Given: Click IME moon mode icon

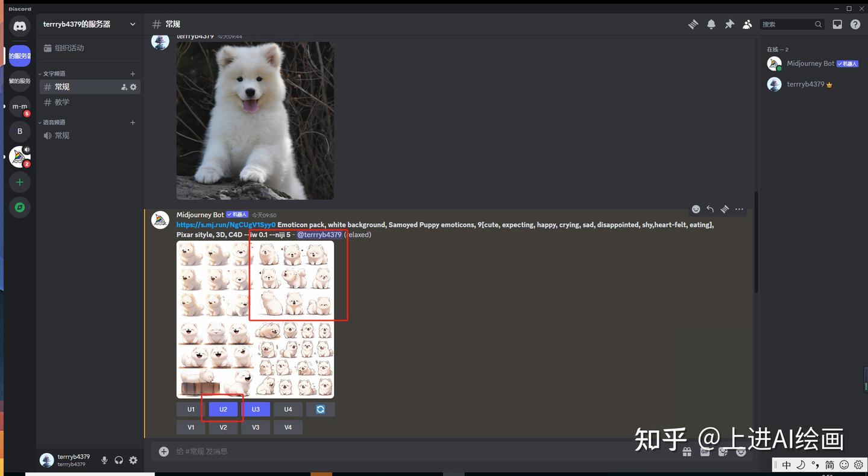Looking at the screenshot, I should pyautogui.click(x=800, y=465).
